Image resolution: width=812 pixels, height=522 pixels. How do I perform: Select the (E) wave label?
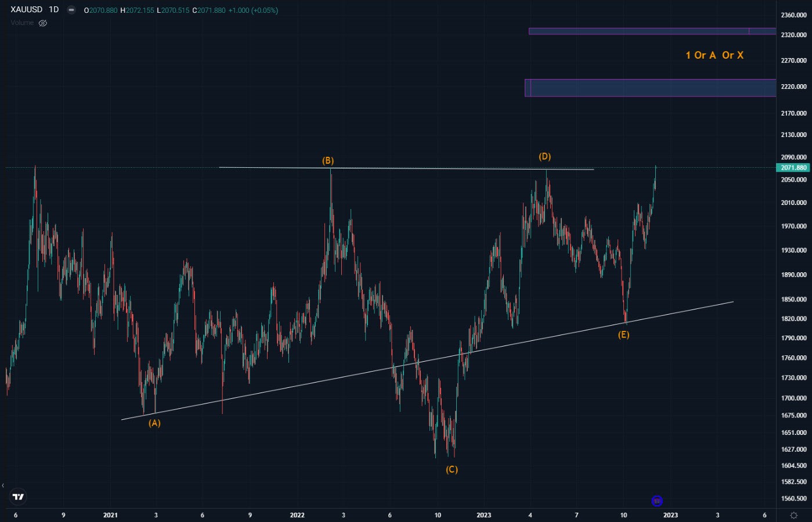[x=623, y=334]
